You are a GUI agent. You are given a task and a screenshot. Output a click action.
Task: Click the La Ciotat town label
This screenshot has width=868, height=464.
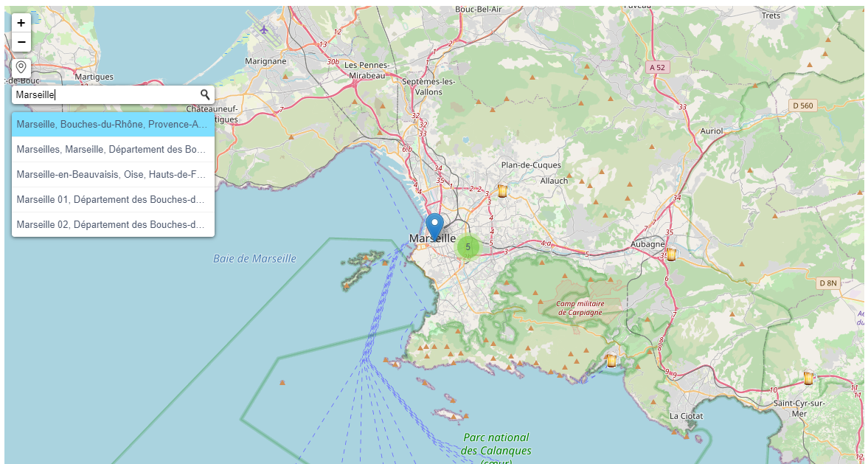coord(686,416)
